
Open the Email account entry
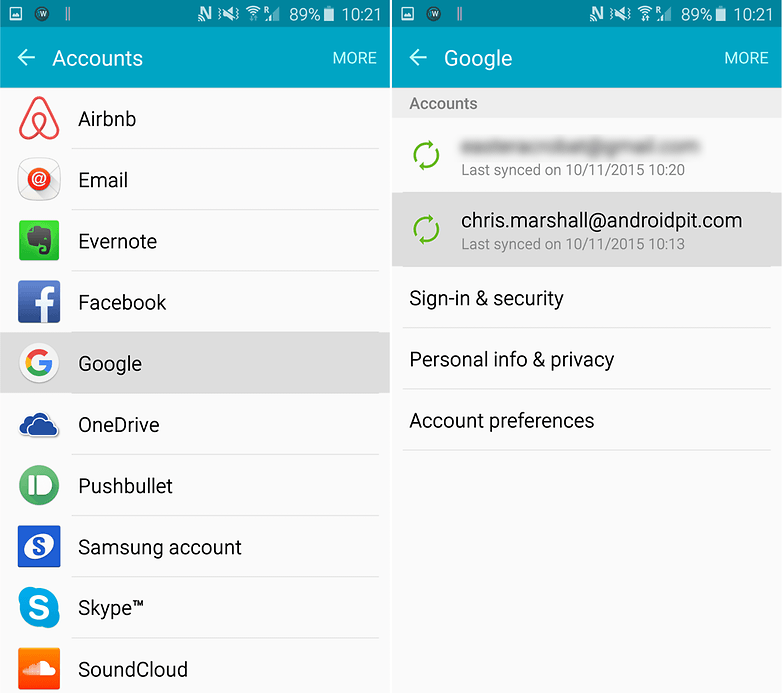click(x=195, y=179)
